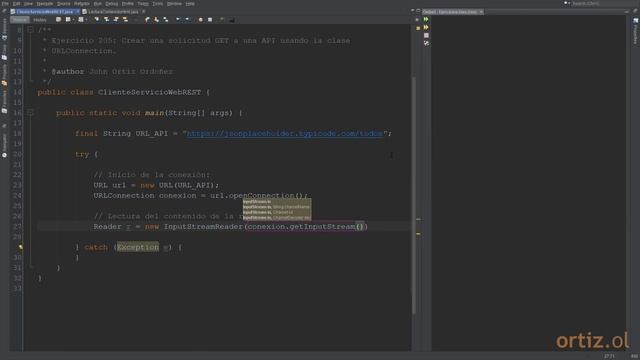Image resolution: width=640 pixels, height=360 pixels.
Task: Click the Output window tab
Action: pos(453,12)
